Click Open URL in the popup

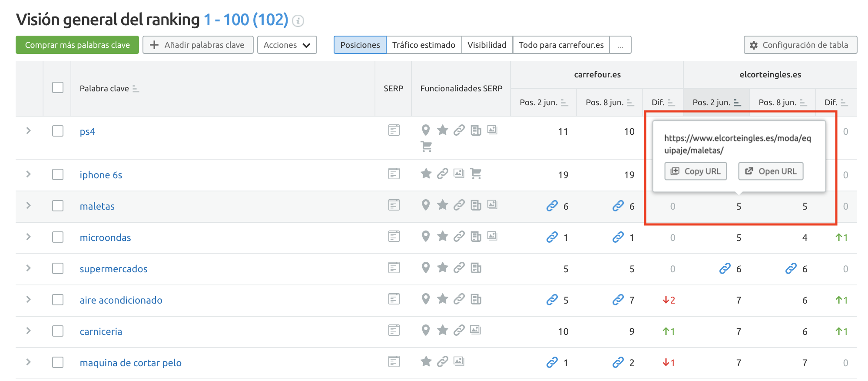pos(771,171)
